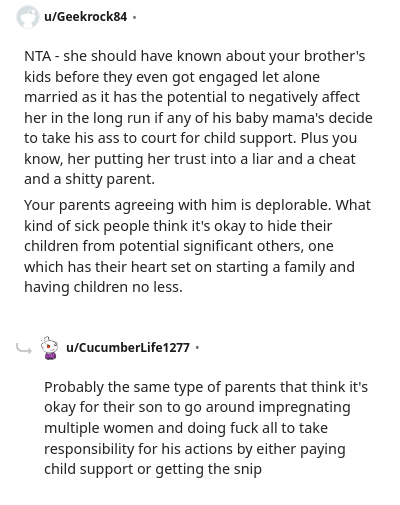Viewport: 400px width, 505px height.
Task: Click the u/Geekrock84 username
Action: coord(86,17)
